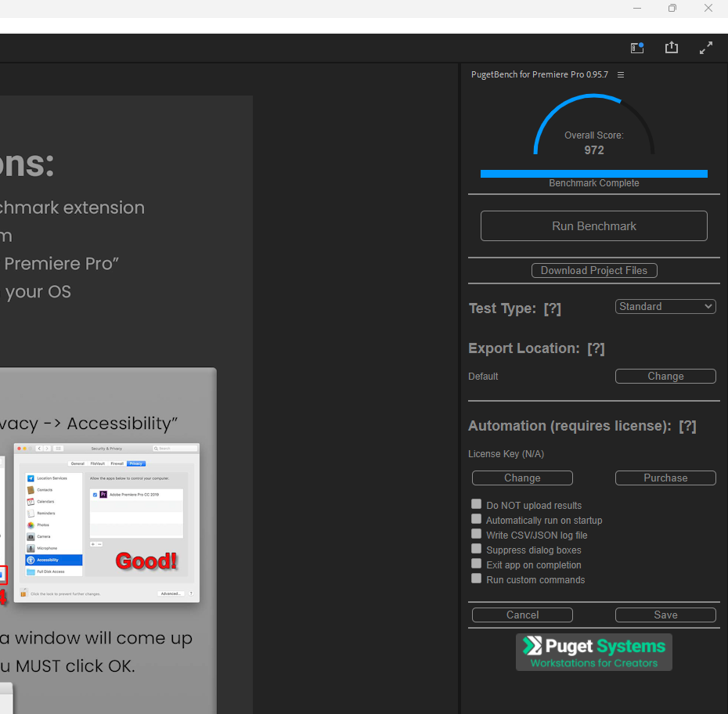Enable Do NOT upload results checkbox

[477, 504]
